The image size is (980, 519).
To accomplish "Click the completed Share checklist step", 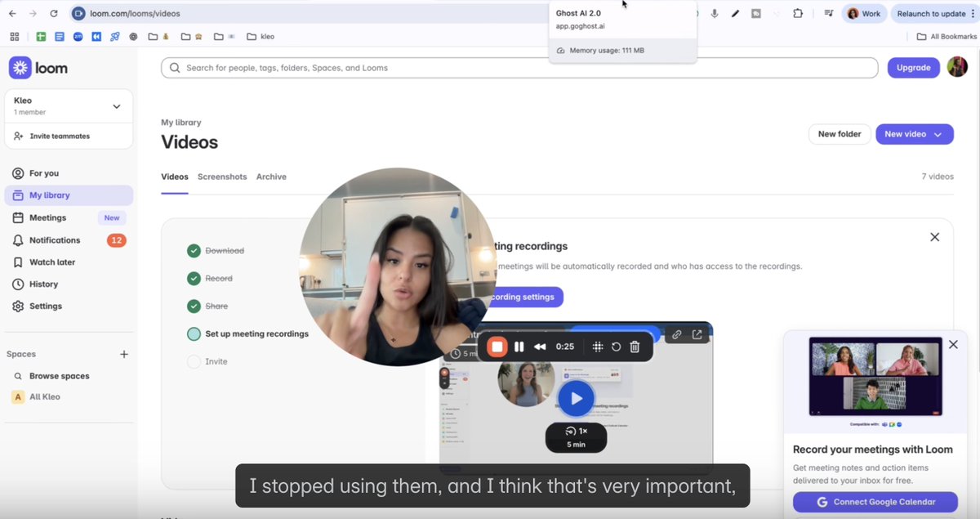I will [207, 306].
